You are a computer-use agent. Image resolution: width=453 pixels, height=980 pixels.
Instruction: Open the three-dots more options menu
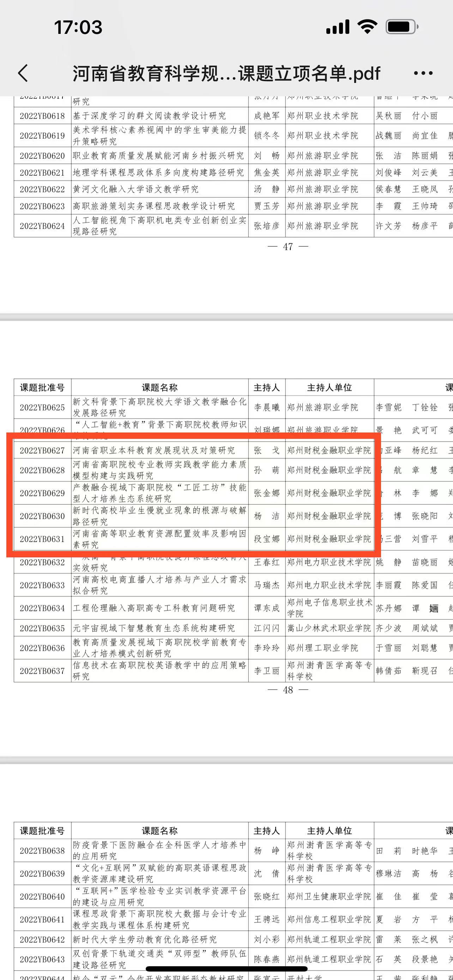423,73
